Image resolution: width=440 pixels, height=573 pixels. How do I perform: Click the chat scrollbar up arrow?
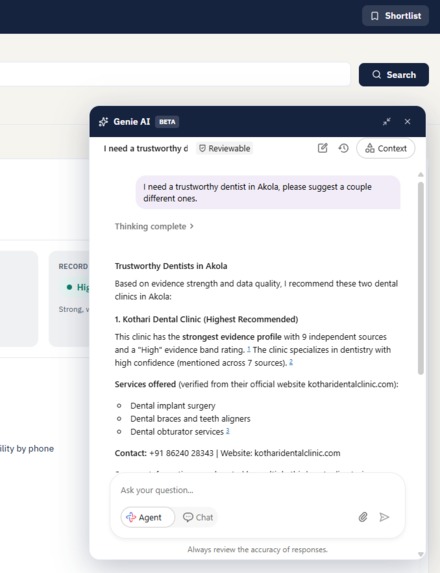pos(421,175)
